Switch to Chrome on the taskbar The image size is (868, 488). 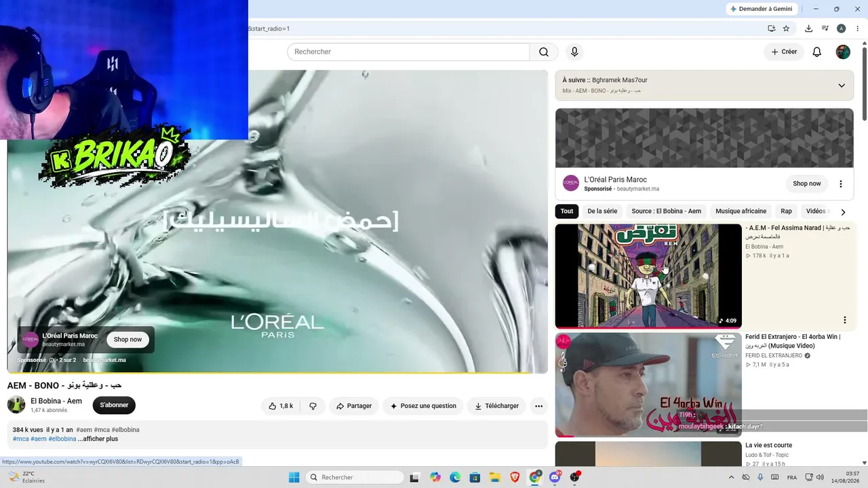tap(535, 477)
